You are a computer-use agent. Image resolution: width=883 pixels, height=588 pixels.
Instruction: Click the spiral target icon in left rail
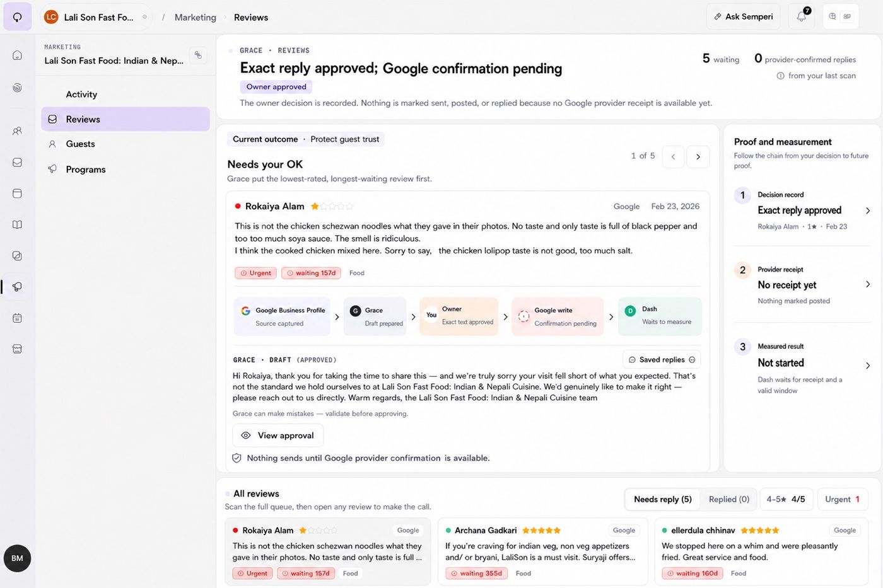click(x=17, y=88)
